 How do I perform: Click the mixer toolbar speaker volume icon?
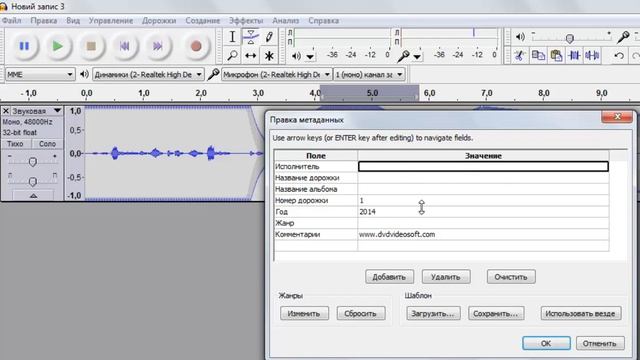(x=520, y=37)
